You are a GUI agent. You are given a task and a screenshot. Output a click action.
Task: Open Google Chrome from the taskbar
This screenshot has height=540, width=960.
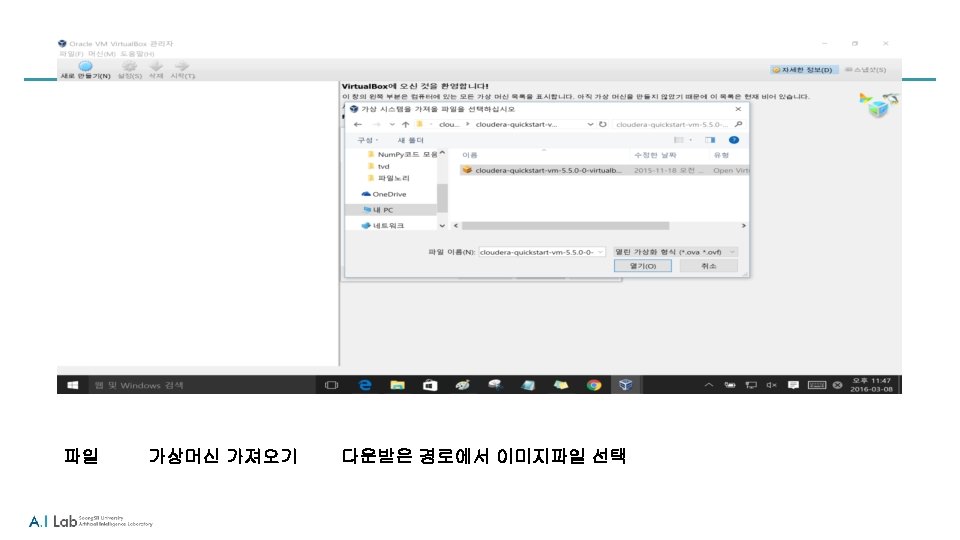pos(593,384)
